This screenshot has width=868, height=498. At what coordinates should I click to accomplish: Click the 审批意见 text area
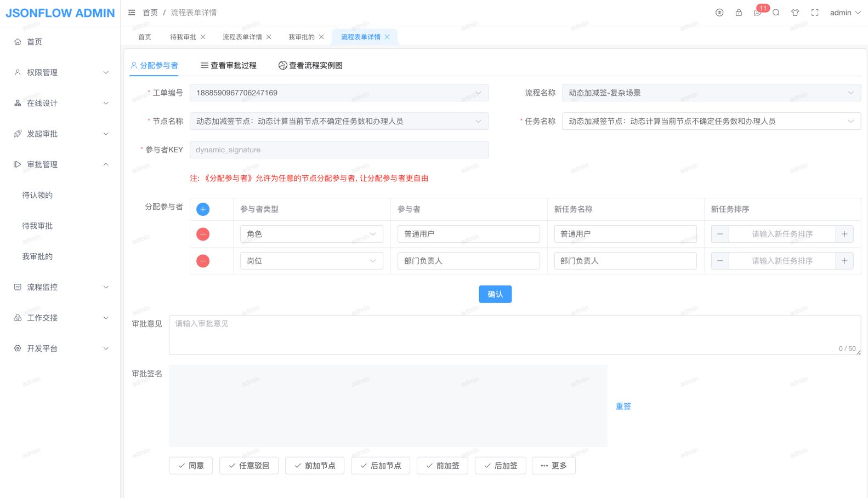514,334
